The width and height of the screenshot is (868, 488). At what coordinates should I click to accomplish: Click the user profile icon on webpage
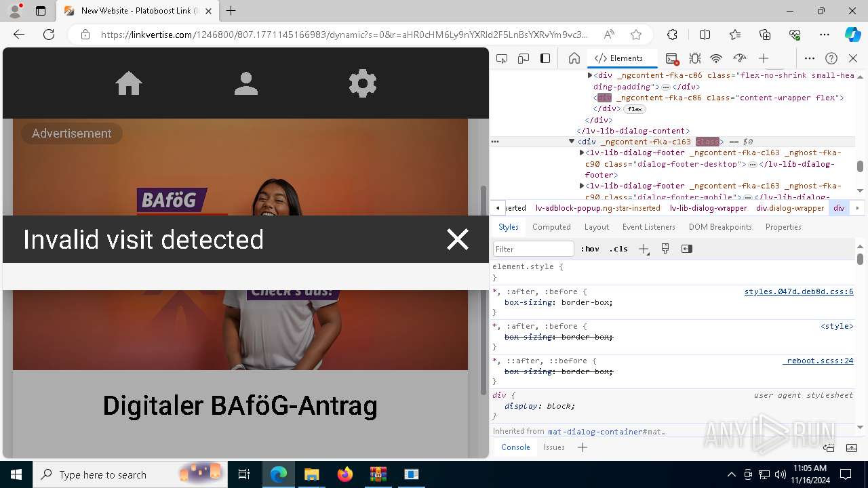pos(246,83)
